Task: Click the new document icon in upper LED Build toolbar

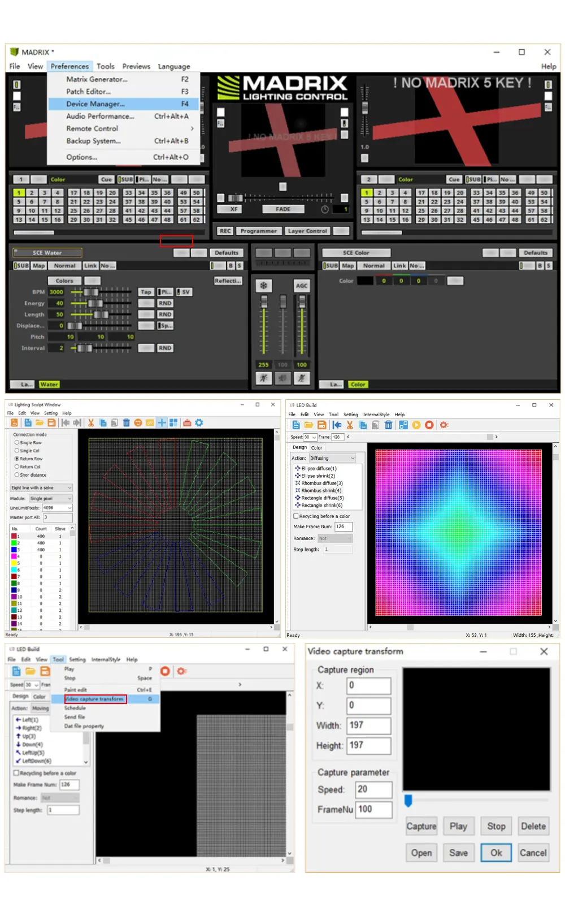Action: point(296,425)
